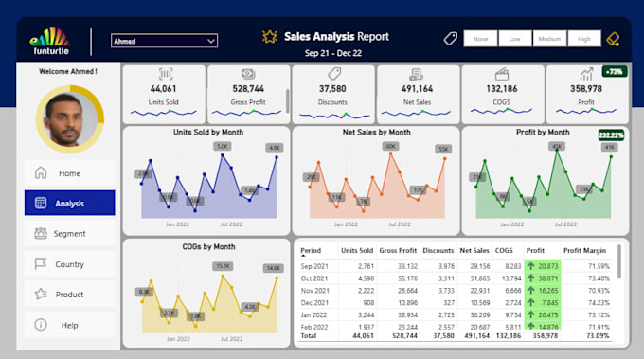This screenshot has height=359, width=644.
Task: Click the Country flag icon
Action: (41, 263)
